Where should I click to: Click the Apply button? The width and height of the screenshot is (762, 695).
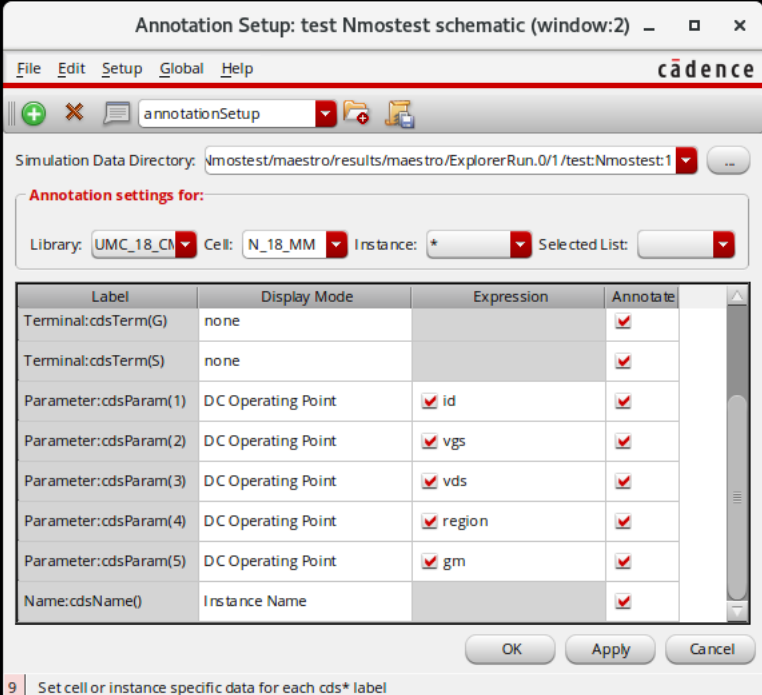(610, 649)
